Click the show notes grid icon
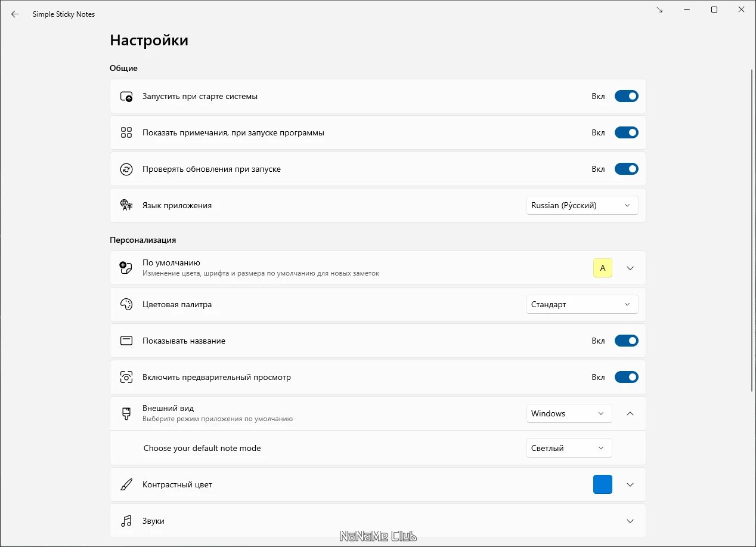Image resolution: width=756 pixels, height=547 pixels. (126, 133)
